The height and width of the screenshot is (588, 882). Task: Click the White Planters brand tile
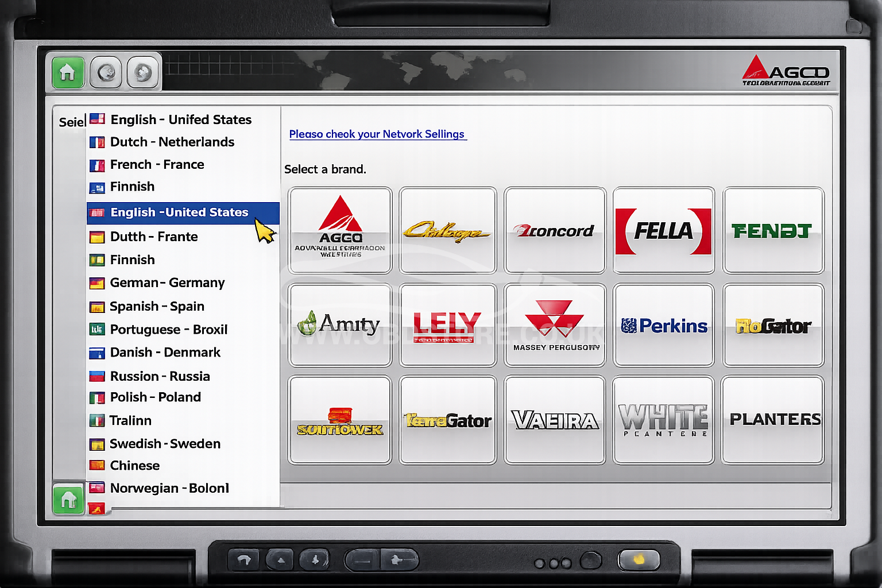coord(663,420)
